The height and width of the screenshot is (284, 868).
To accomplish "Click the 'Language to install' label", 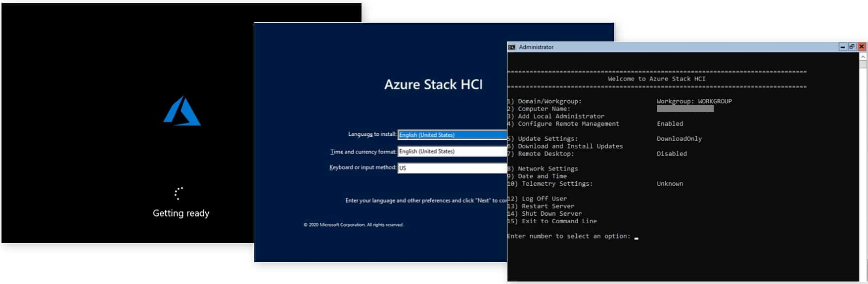I will click(x=372, y=134).
